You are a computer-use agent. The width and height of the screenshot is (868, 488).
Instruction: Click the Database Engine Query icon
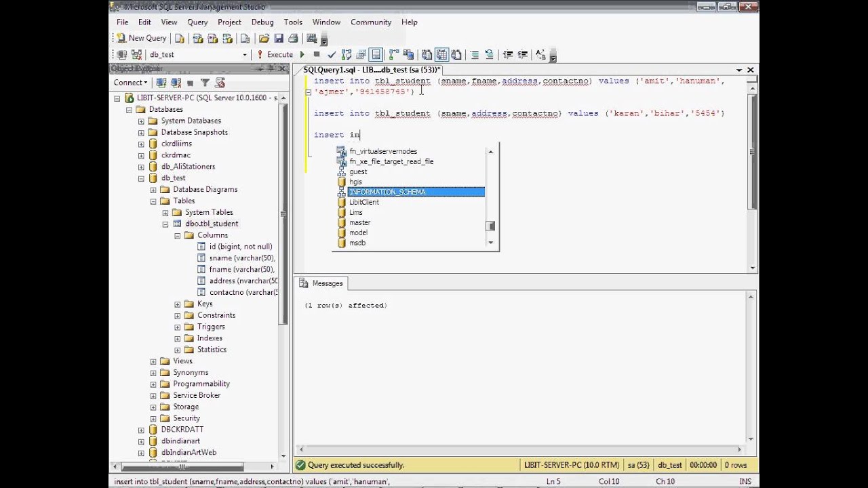click(180, 38)
